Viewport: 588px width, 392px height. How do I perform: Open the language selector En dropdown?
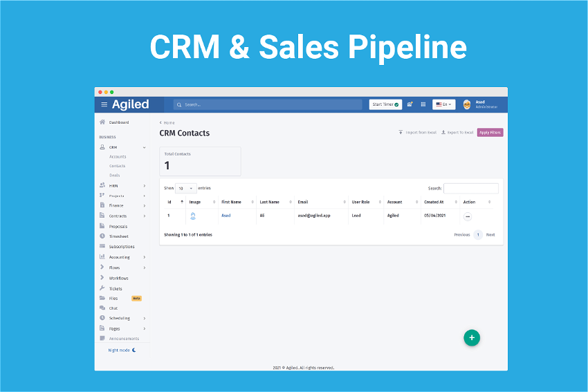point(443,104)
